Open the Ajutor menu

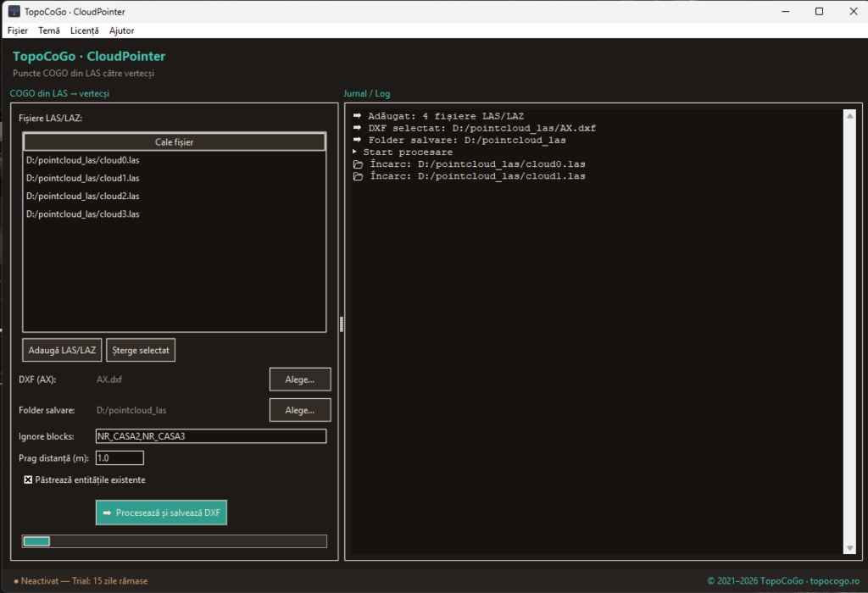122,30
